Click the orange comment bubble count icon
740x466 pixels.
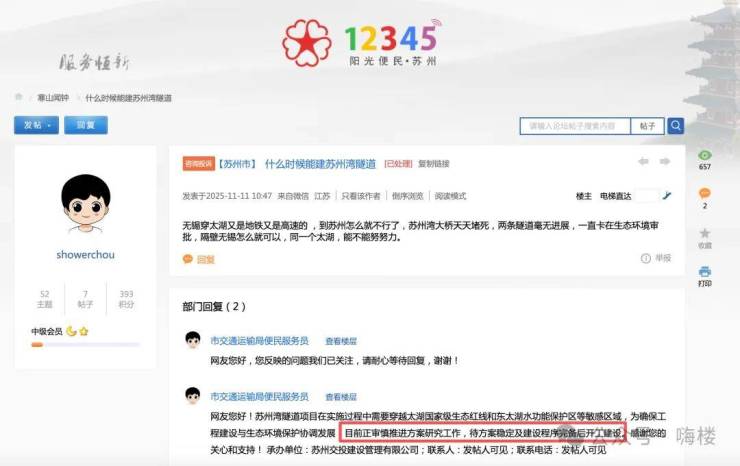705,193
